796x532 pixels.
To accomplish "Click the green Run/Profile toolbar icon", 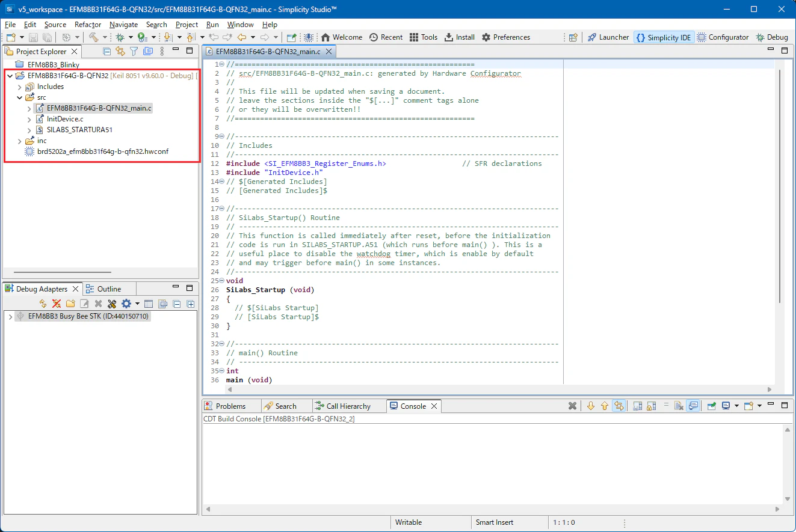I will 142,37.
